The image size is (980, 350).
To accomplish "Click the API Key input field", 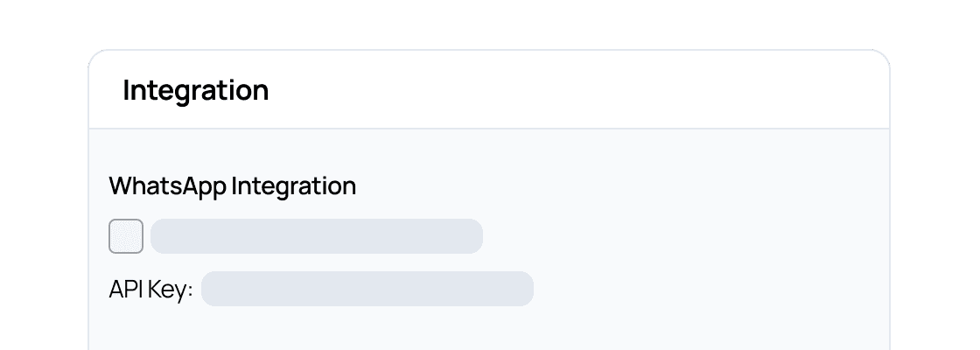I will point(367,290).
